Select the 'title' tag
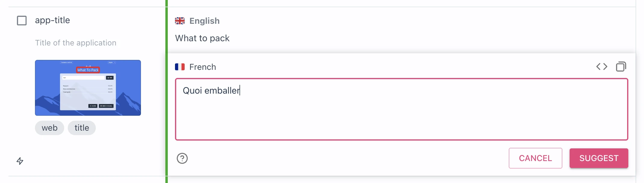 click(82, 128)
